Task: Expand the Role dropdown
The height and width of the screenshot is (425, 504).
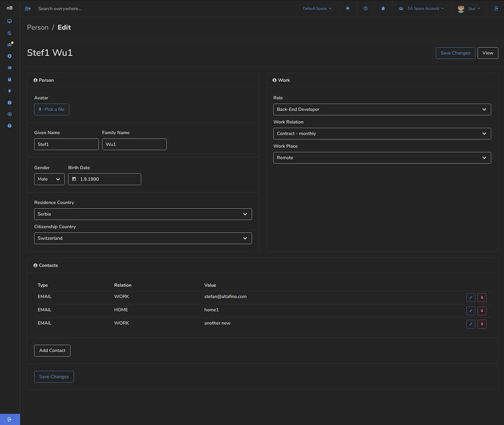Action: point(382,109)
